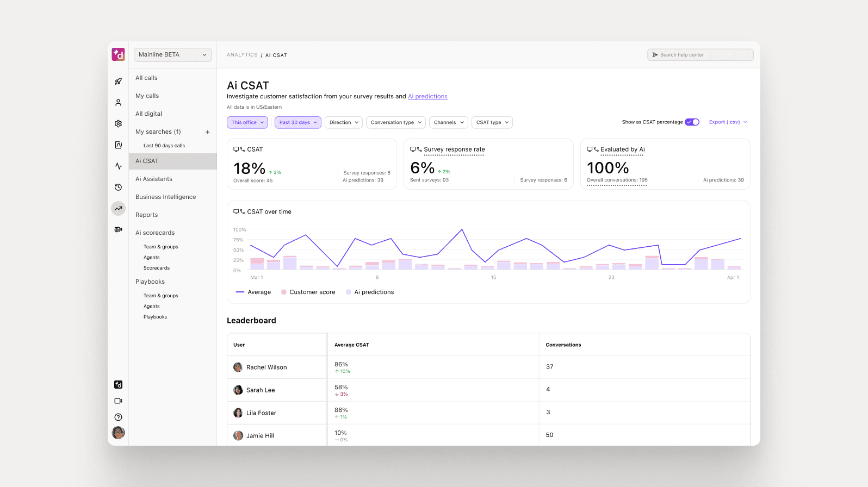Follow the Ai predictions link

[x=427, y=97]
